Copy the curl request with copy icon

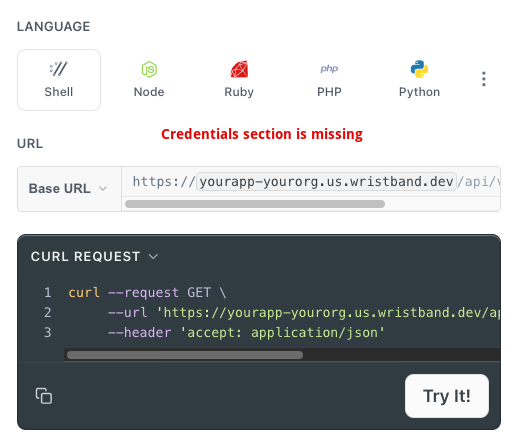(44, 396)
